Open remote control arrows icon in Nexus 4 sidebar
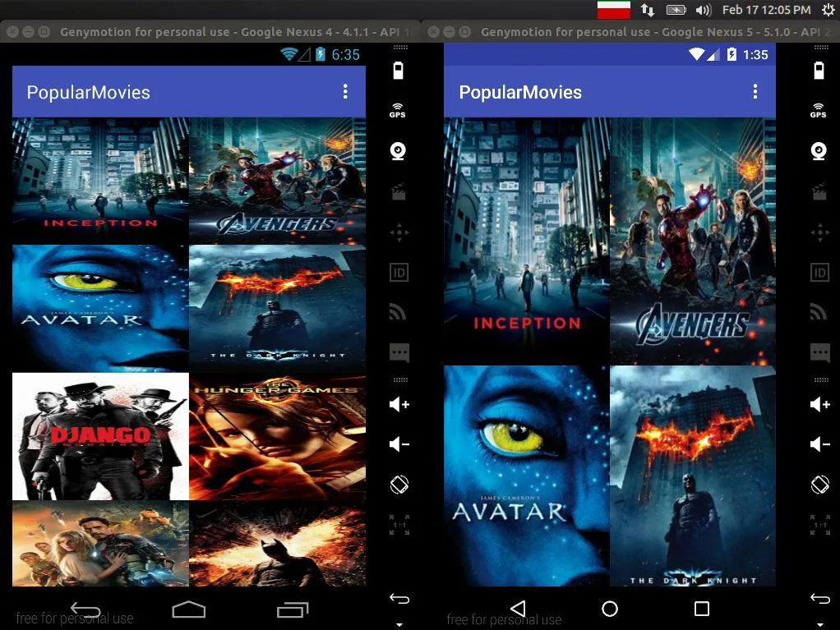Image resolution: width=840 pixels, height=630 pixels. [399, 232]
